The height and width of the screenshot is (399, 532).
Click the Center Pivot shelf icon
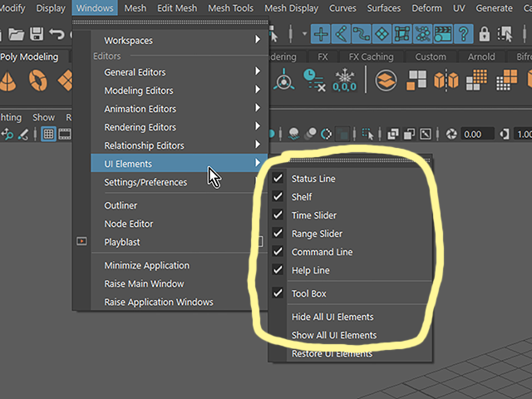[x=284, y=80]
